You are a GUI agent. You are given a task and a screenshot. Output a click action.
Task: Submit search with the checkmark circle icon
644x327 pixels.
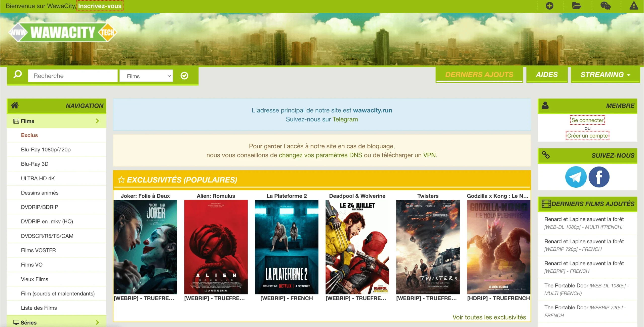[184, 76]
